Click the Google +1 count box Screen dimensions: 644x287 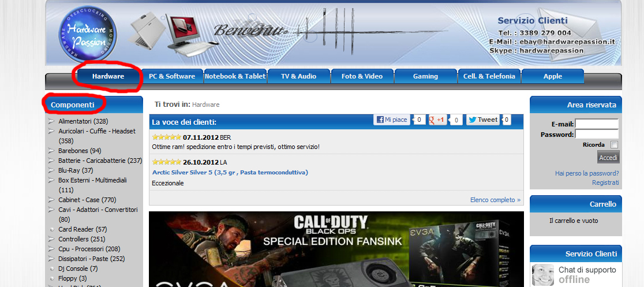456,120
